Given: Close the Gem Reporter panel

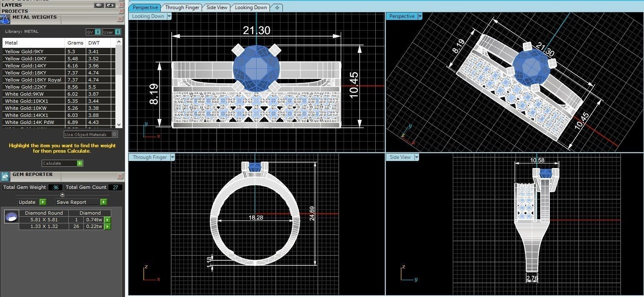Looking at the screenshot, I should [x=120, y=176].
